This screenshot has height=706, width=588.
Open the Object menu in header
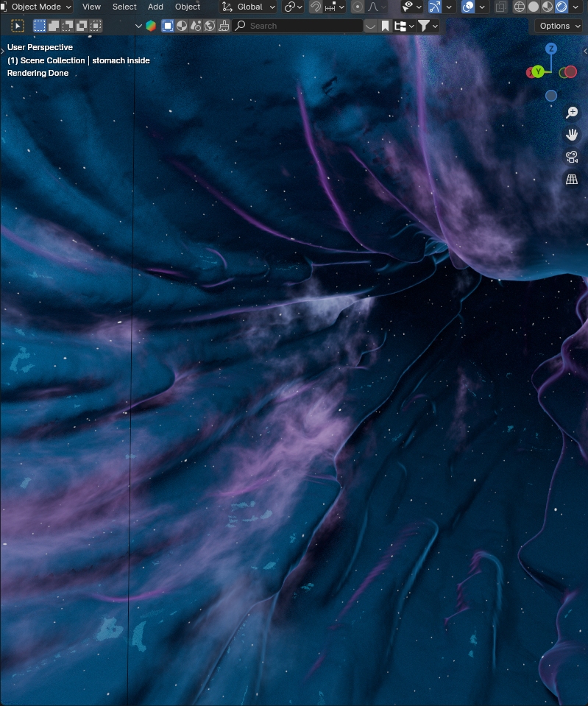188,7
